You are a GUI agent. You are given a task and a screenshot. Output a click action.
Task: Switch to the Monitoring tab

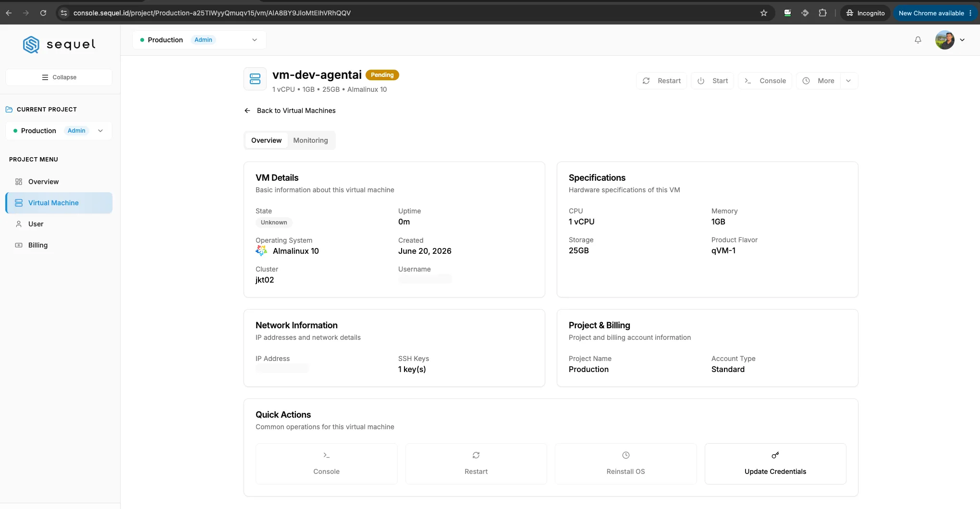coord(310,140)
